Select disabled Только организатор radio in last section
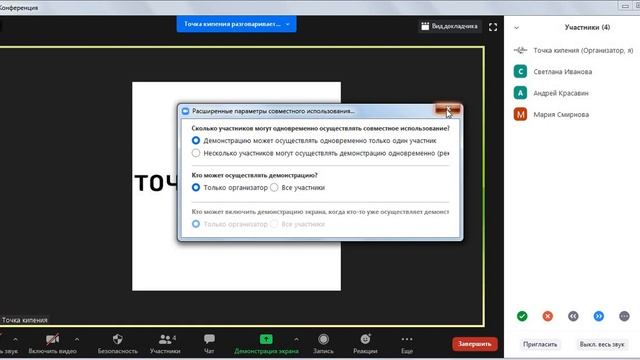The image size is (640, 360). [196, 224]
